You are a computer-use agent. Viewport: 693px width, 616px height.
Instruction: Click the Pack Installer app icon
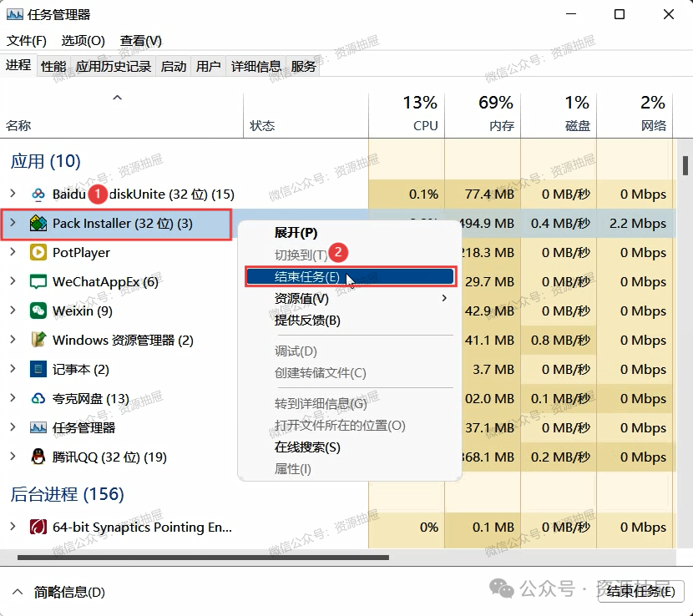(x=38, y=223)
